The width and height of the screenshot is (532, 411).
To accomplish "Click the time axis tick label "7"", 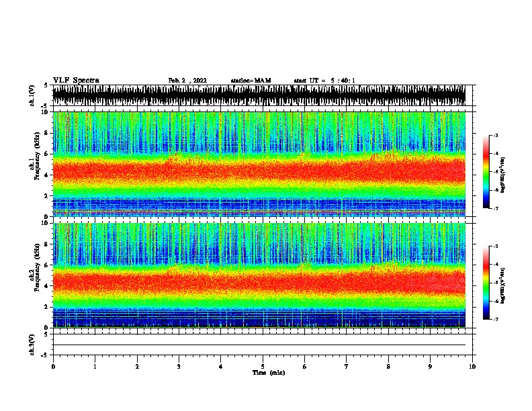I will point(347,367).
